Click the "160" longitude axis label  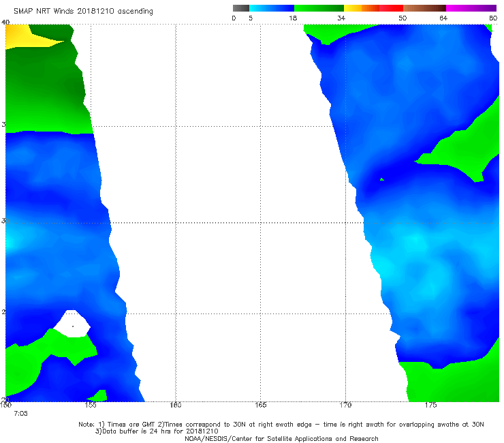176,405
